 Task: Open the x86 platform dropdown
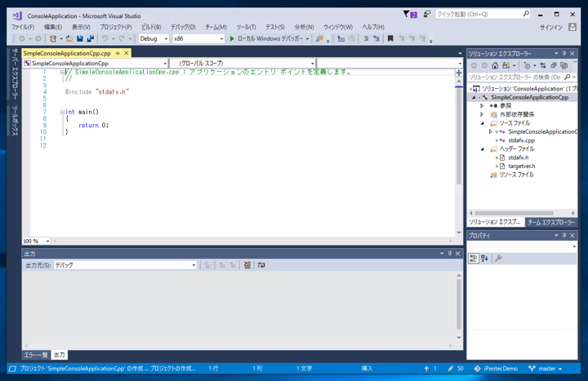pyautogui.click(x=198, y=38)
